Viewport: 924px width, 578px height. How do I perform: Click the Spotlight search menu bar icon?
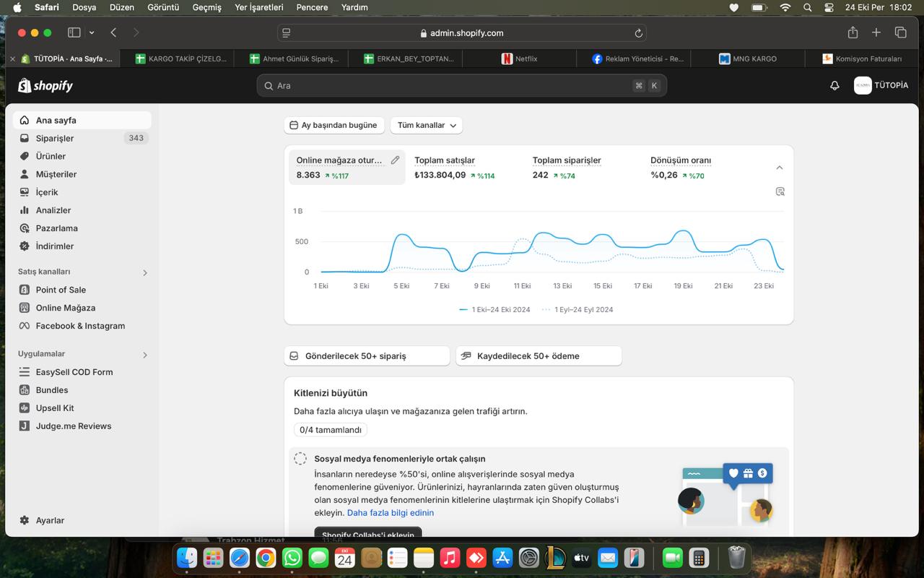(808, 7)
